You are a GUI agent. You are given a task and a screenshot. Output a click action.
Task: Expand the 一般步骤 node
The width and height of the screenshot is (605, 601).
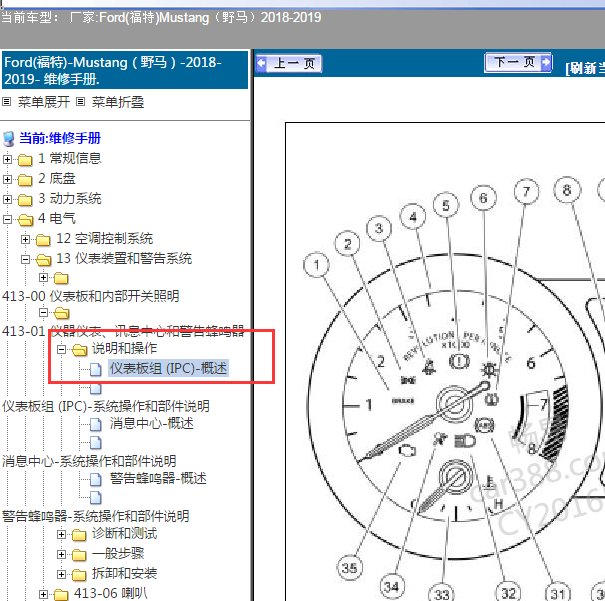61,554
